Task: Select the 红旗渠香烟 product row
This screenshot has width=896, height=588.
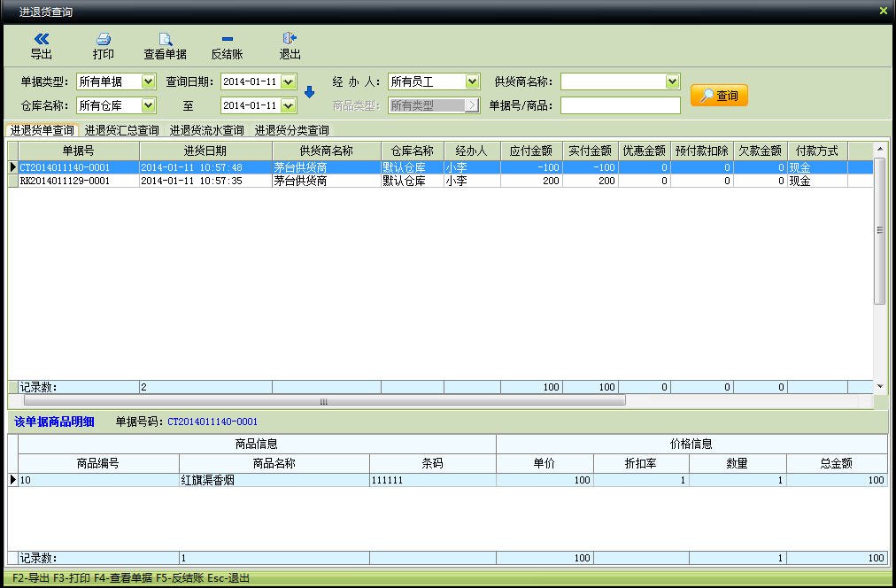Action: coord(448,480)
